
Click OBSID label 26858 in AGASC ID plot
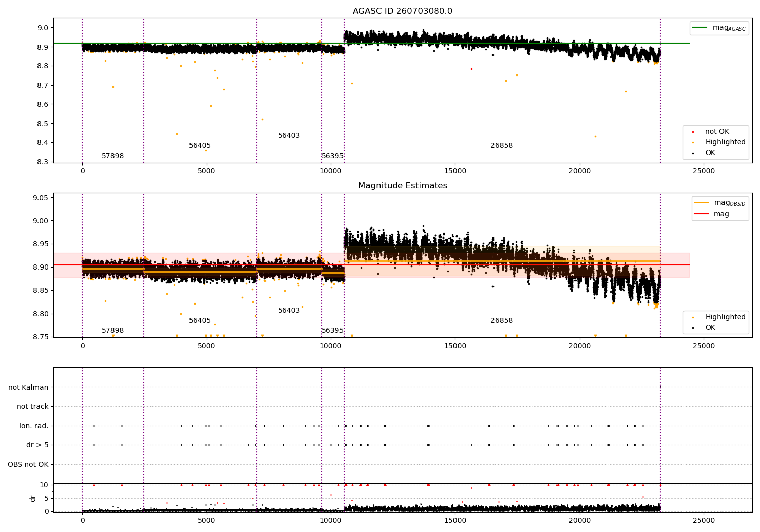pyautogui.click(x=502, y=146)
